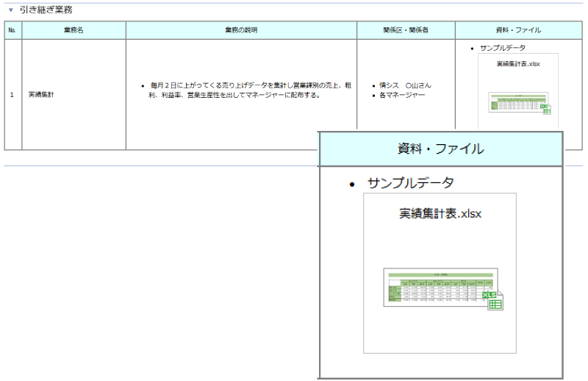Click the 関係区・関係者 column header
The height and width of the screenshot is (381, 588).
(x=406, y=30)
